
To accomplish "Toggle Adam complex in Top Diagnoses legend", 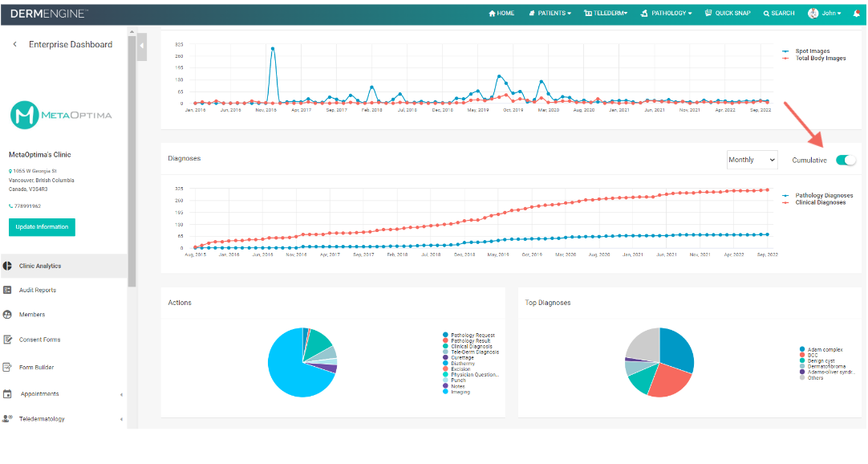I will point(821,349).
